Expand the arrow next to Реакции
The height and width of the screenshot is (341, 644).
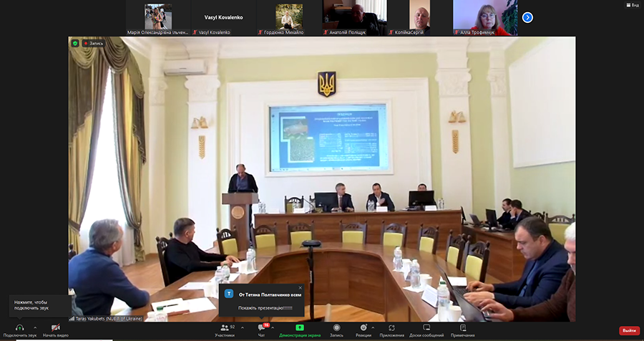click(373, 328)
